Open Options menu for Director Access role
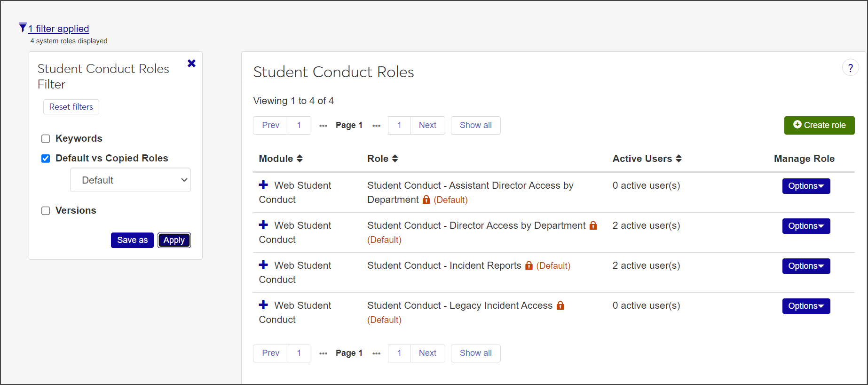This screenshot has width=868, height=385. coord(806,226)
